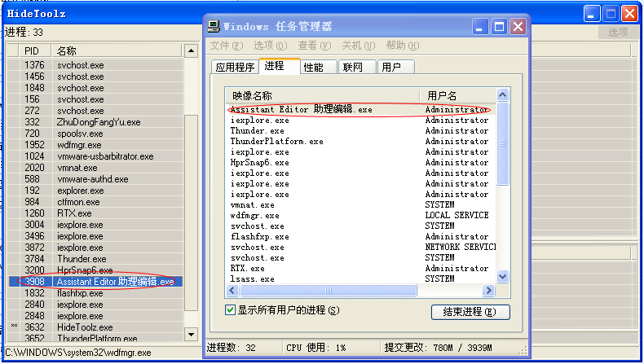Click the Task Manager vertical scrollbar thumb
Viewport: 644px width, 364px height.
(x=502, y=143)
